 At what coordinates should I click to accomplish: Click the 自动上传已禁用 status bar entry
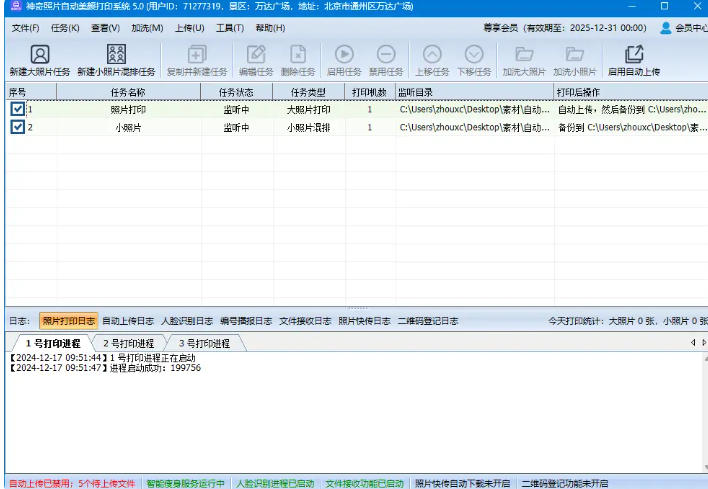(x=72, y=483)
